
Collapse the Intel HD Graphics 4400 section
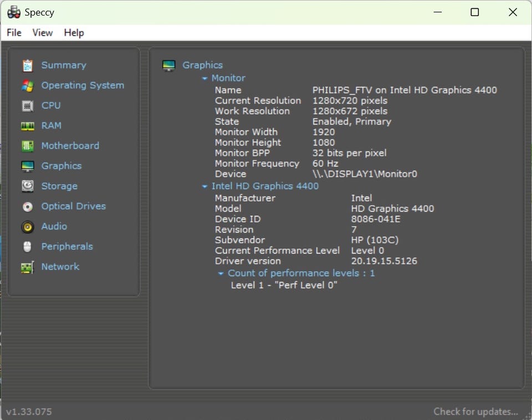205,187
